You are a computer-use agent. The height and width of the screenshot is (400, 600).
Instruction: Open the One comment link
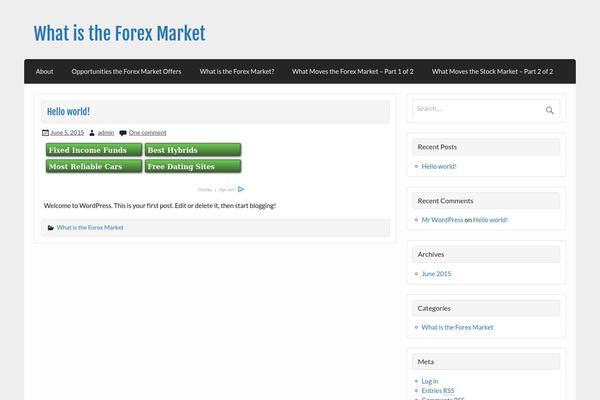[147, 133]
